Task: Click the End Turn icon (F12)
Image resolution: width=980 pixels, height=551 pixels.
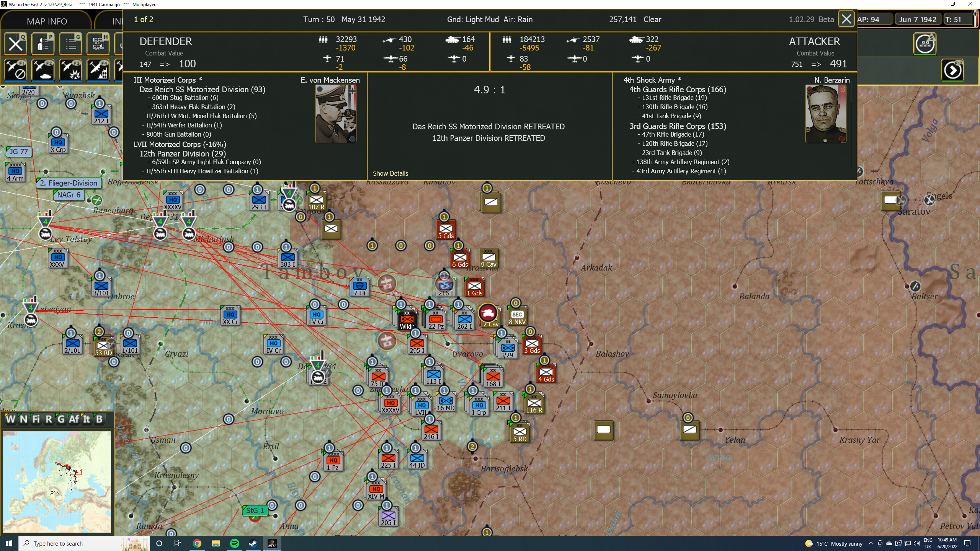Action: pyautogui.click(x=952, y=70)
